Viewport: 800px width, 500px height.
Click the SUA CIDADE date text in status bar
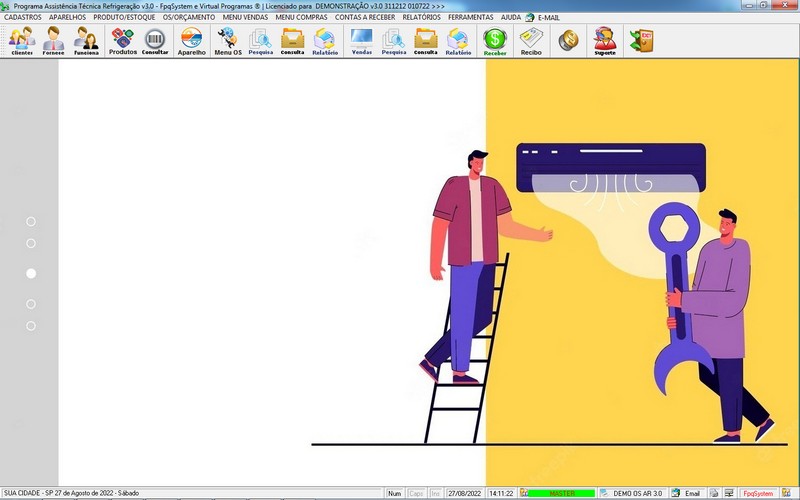(71, 493)
